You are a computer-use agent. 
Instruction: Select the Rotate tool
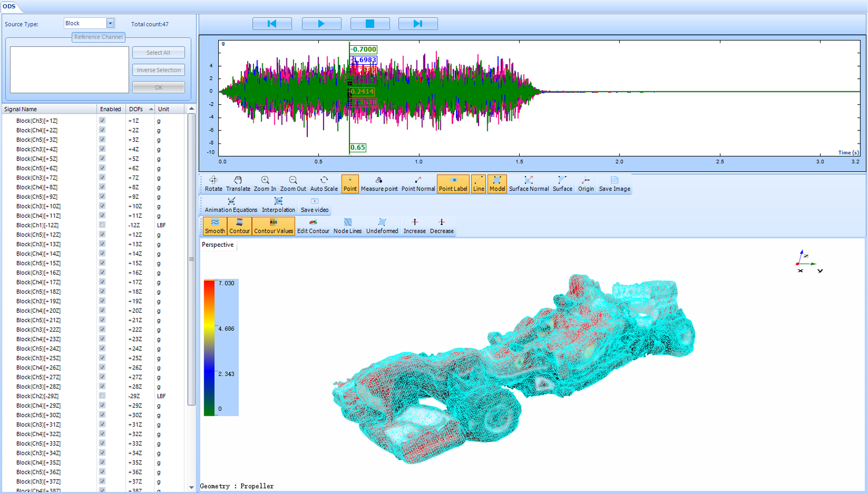(214, 184)
